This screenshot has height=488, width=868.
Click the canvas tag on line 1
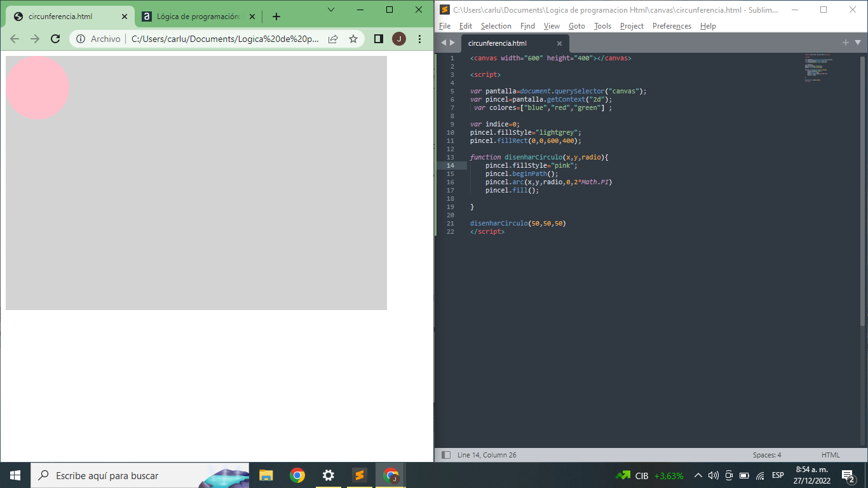coord(551,58)
